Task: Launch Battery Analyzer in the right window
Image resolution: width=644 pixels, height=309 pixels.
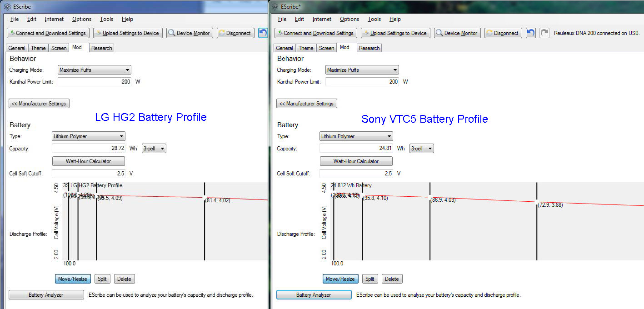Action: pos(314,295)
